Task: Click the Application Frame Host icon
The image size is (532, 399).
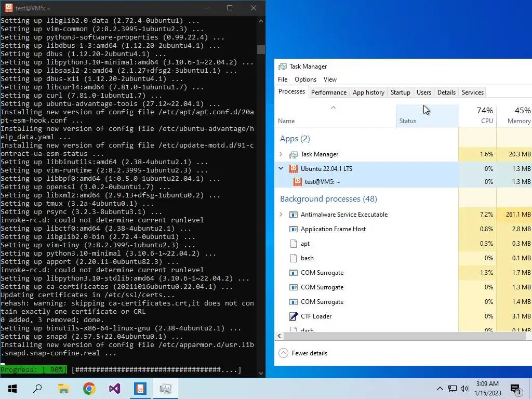Action: pyautogui.click(x=293, y=229)
